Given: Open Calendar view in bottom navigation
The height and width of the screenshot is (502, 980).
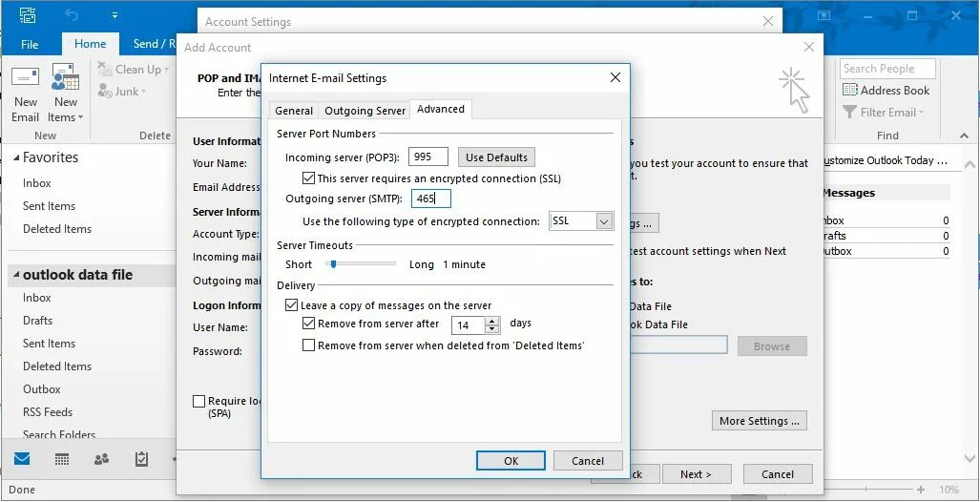Looking at the screenshot, I should pyautogui.click(x=62, y=459).
